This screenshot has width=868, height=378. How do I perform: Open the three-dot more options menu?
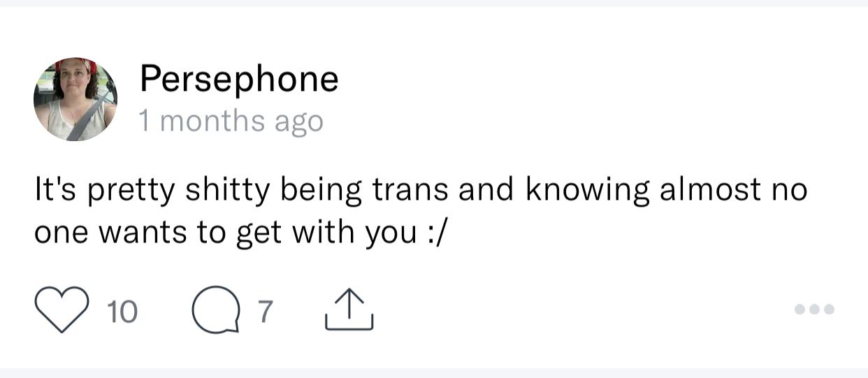(814, 309)
